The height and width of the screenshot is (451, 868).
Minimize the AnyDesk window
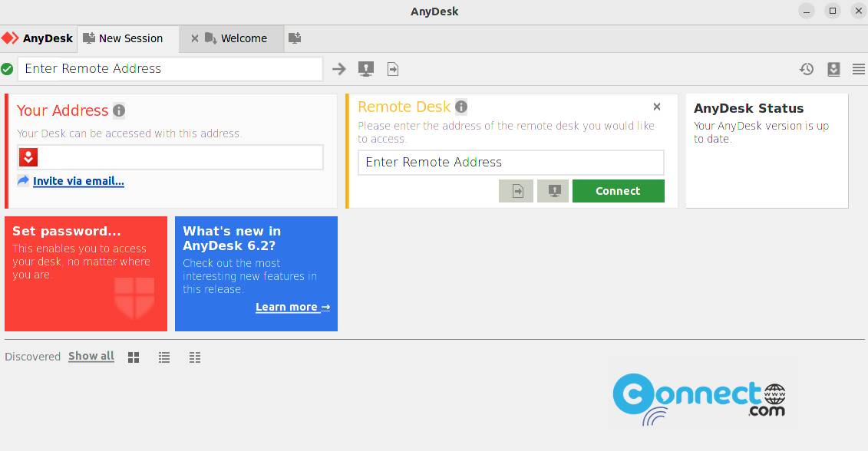coord(807,11)
